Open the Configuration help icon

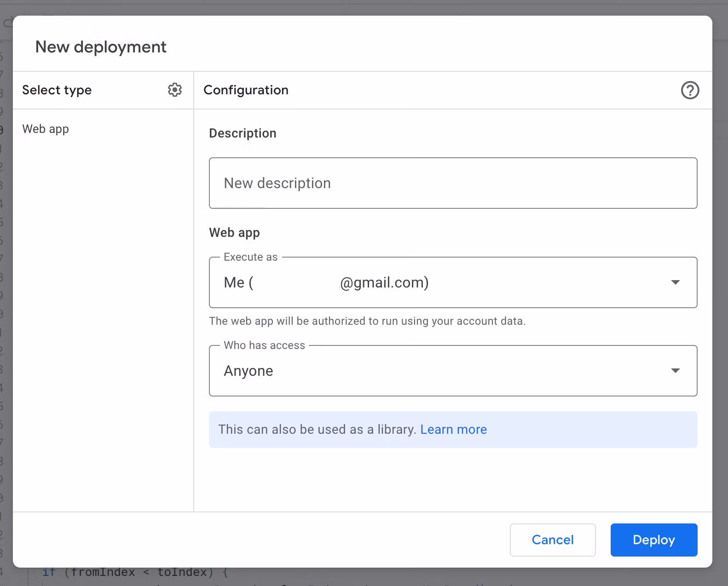(690, 90)
